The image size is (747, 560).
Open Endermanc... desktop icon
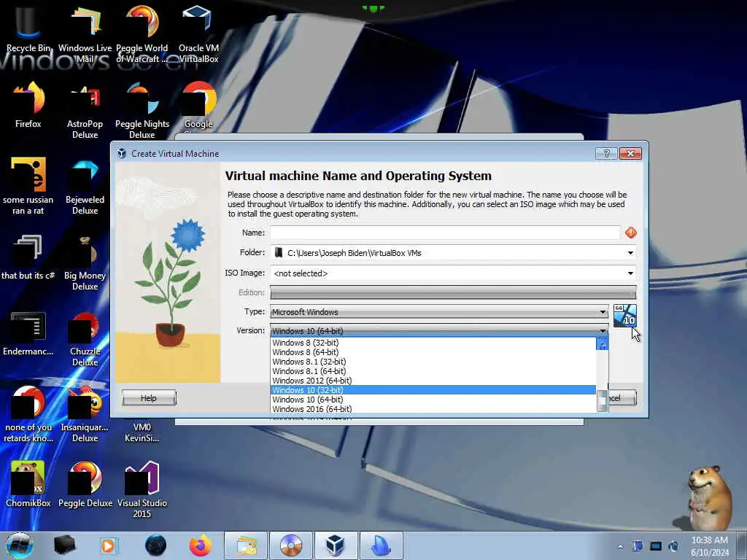[28, 333]
